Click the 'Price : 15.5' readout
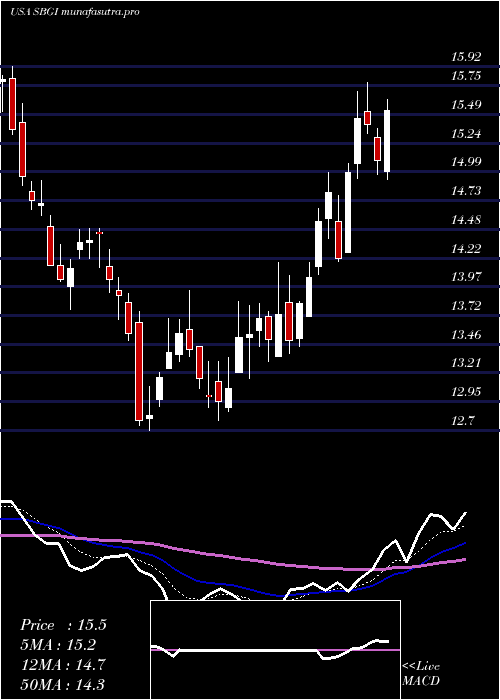This screenshot has width=500, height=700. click(x=63, y=625)
